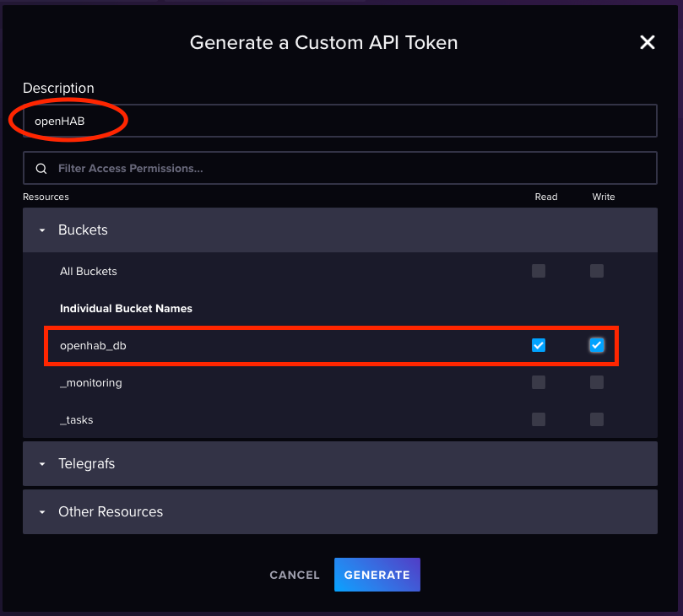The height and width of the screenshot is (616, 683).
Task: Check Write for _monitoring bucket
Action: point(597,382)
